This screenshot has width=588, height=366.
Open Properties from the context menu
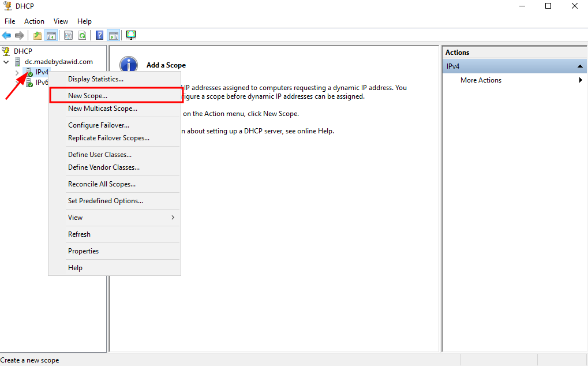point(114,251)
